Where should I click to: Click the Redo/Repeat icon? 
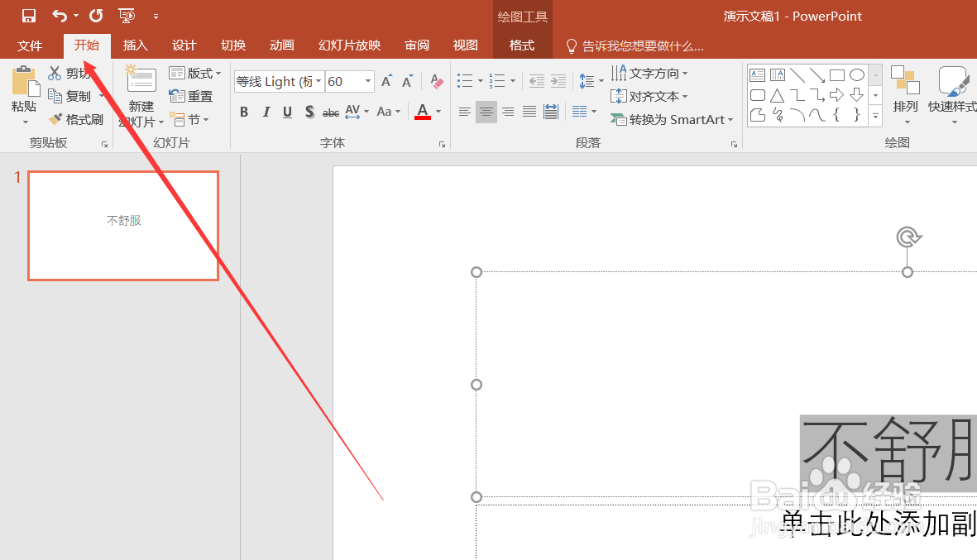[x=96, y=16]
